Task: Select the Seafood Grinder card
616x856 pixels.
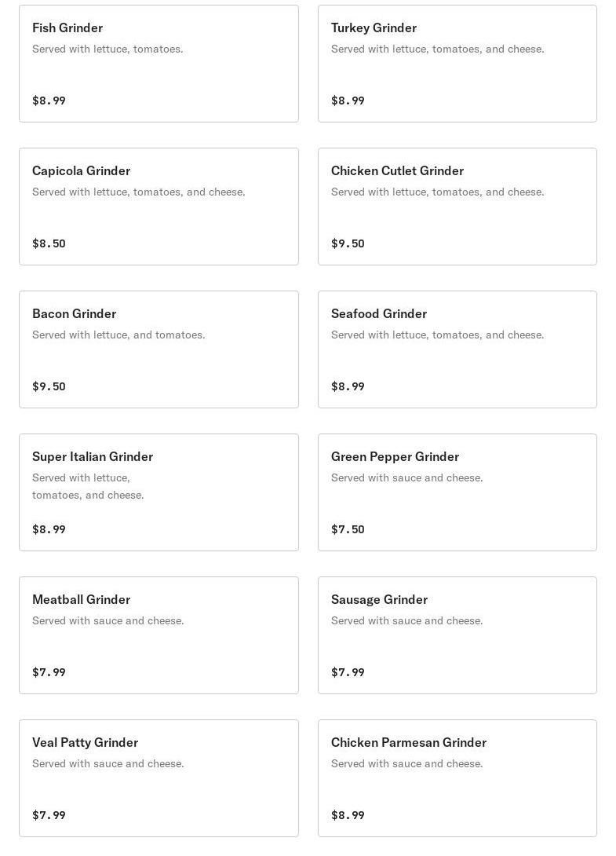Action: (x=457, y=349)
